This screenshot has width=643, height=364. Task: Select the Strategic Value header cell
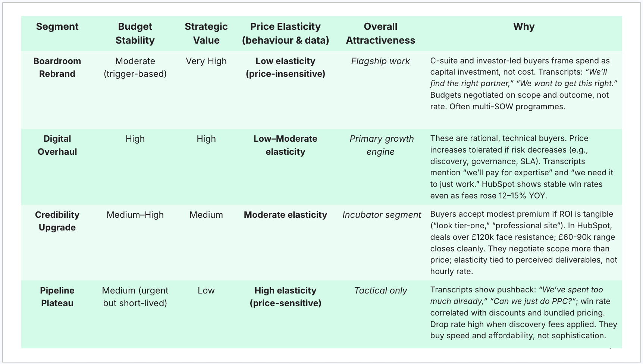[206, 33]
